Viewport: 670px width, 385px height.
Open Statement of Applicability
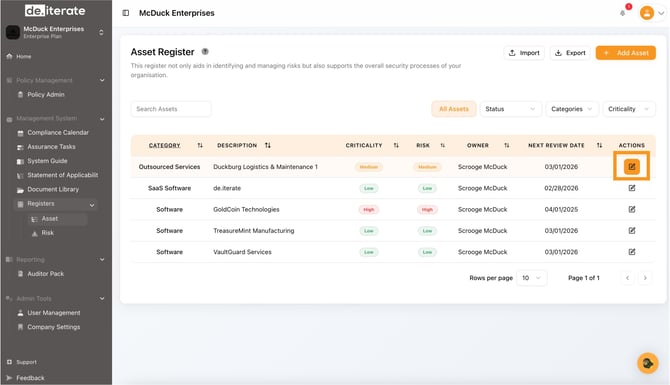57,175
